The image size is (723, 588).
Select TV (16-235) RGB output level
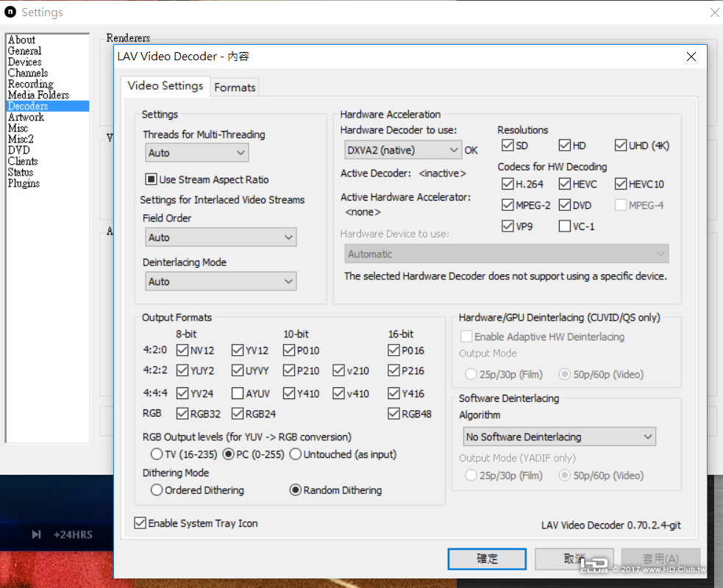click(157, 454)
